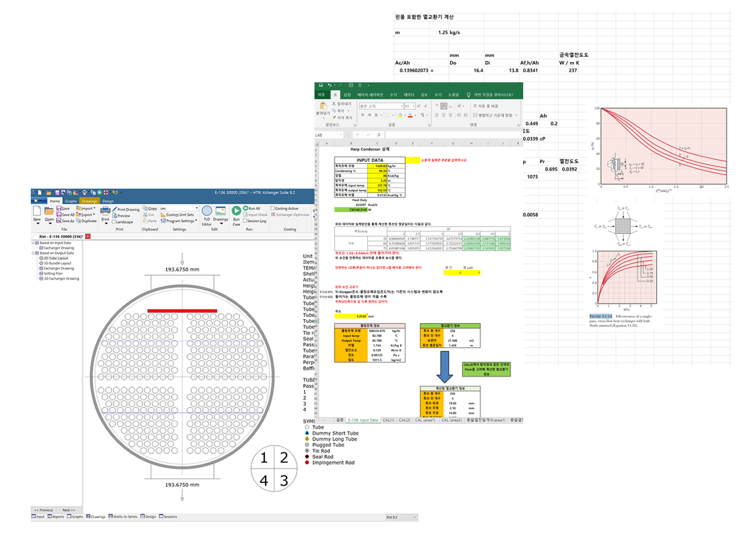Toggle the Session Log checkbox

246,221
